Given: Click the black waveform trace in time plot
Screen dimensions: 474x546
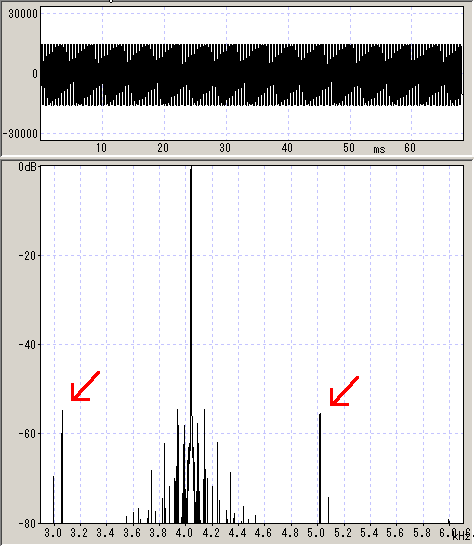Looking at the screenshot, I should (x=251, y=75).
